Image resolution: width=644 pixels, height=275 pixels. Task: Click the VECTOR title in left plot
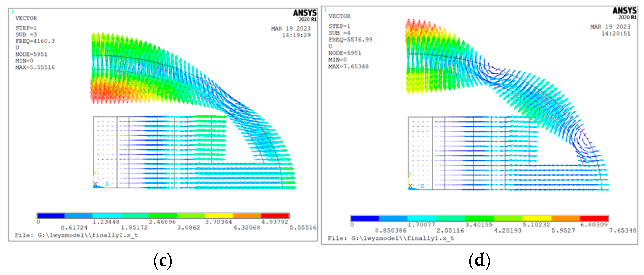[x=26, y=18]
